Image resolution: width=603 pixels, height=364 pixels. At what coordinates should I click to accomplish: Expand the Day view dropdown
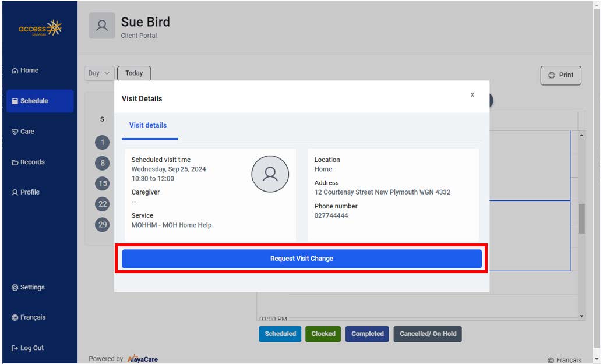[99, 73]
